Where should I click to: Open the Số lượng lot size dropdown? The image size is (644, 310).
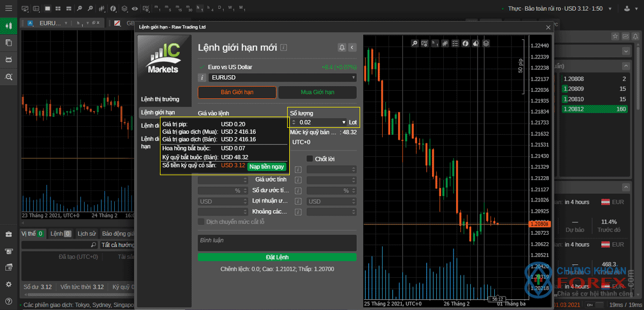point(318,122)
